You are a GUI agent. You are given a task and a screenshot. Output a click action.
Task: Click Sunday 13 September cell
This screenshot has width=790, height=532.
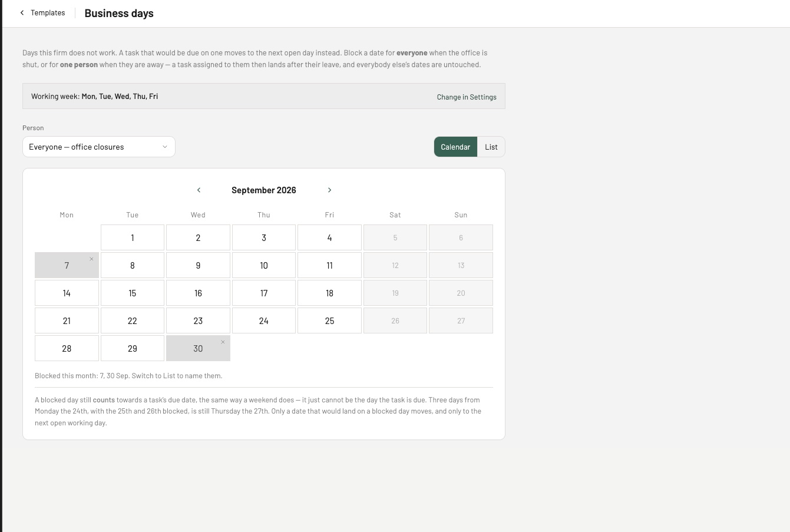461,265
